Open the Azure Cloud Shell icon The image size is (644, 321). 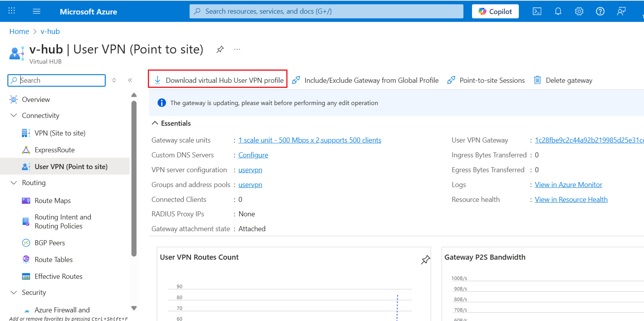[537, 11]
